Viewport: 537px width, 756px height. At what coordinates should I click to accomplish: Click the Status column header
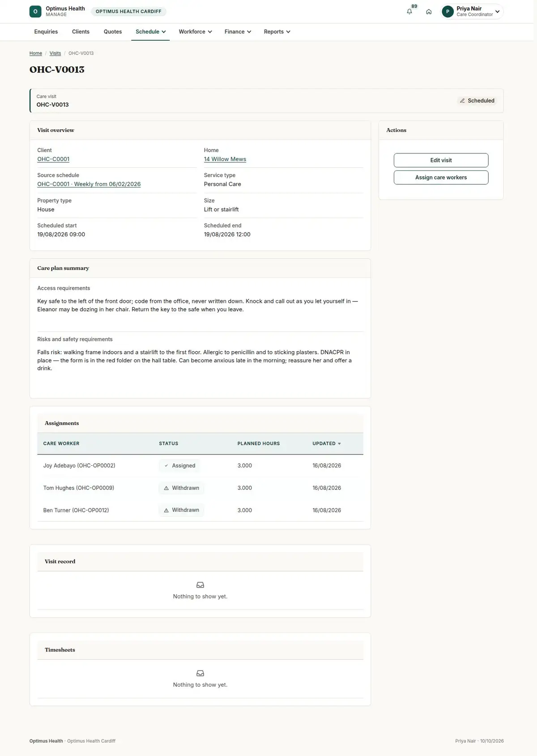(169, 444)
